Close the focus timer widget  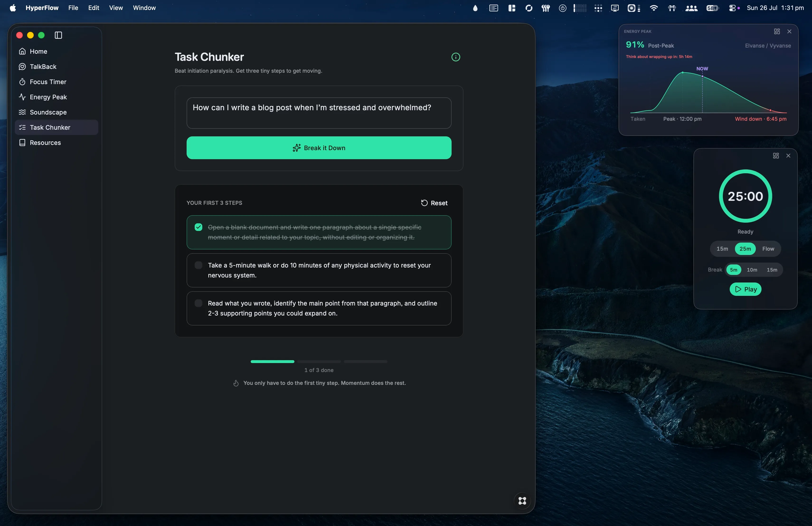pyautogui.click(x=788, y=156)
